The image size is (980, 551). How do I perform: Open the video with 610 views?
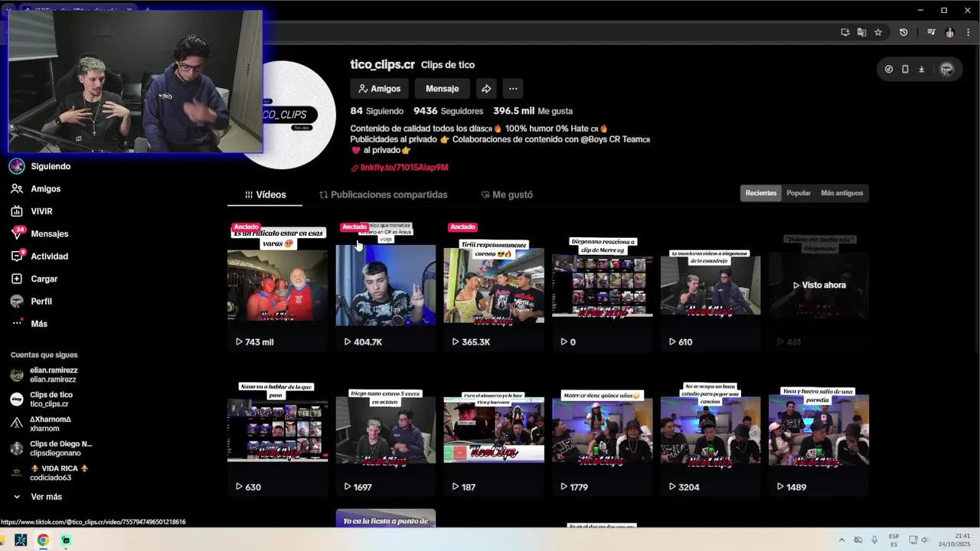(710, 285)
